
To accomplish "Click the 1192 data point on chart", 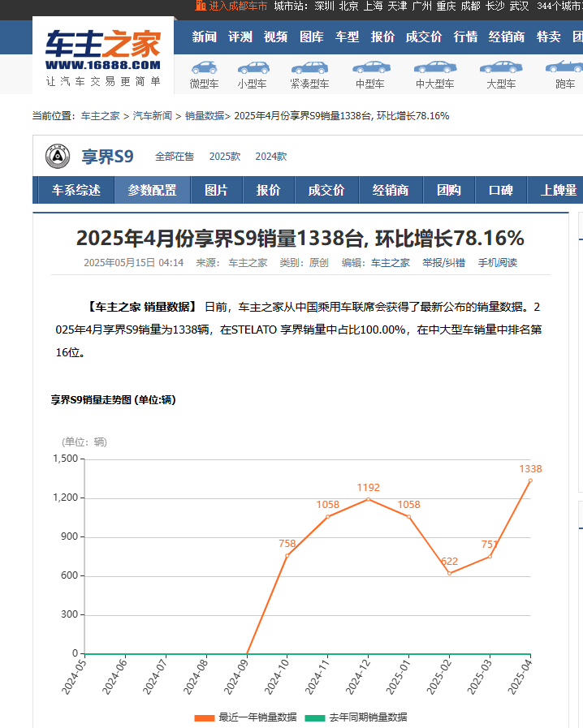I will pos(369,500).
